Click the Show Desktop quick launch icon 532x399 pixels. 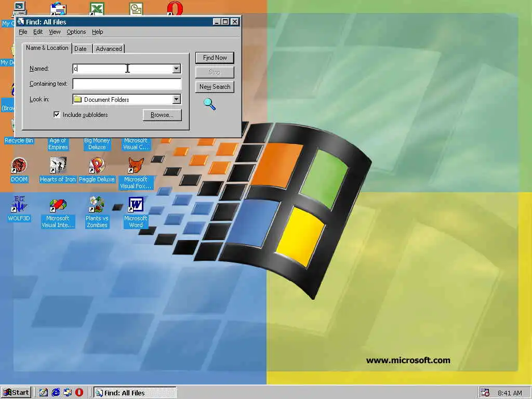(x=43, y=392)
